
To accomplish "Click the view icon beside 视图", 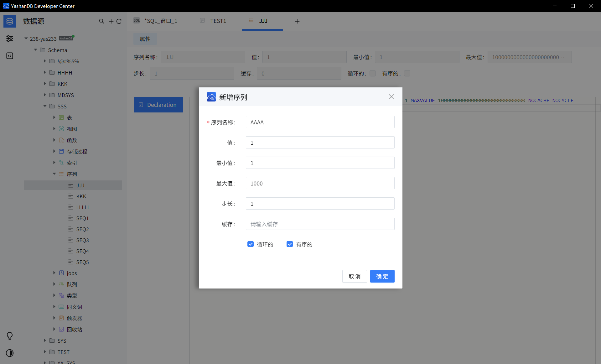I will pyautogui.click(x=61, y=129).
